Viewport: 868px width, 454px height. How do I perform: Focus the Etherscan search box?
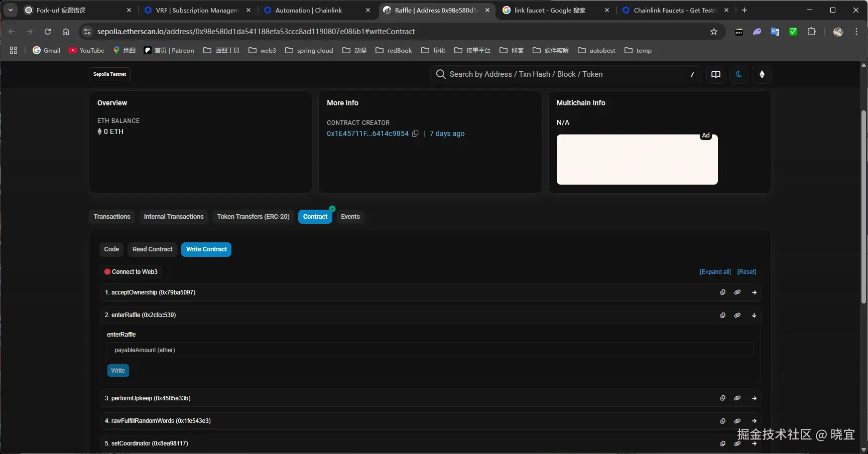tap(566, 74)
